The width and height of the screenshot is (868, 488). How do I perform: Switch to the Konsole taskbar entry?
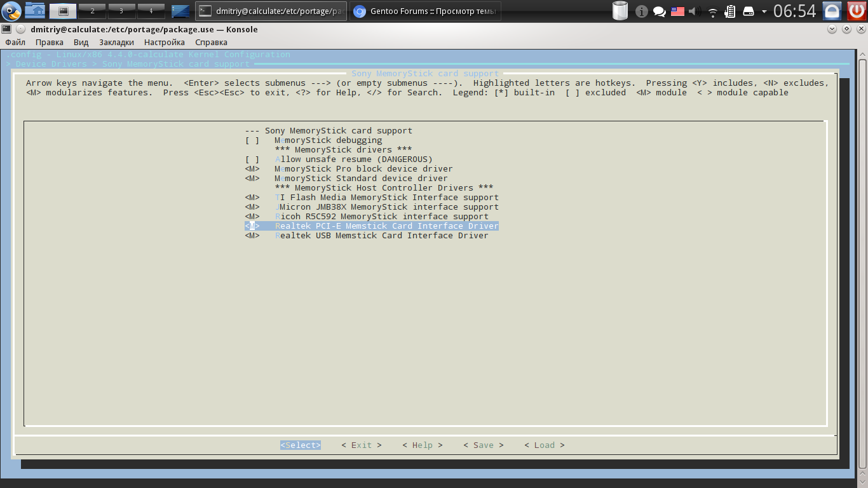pos(271,11)
